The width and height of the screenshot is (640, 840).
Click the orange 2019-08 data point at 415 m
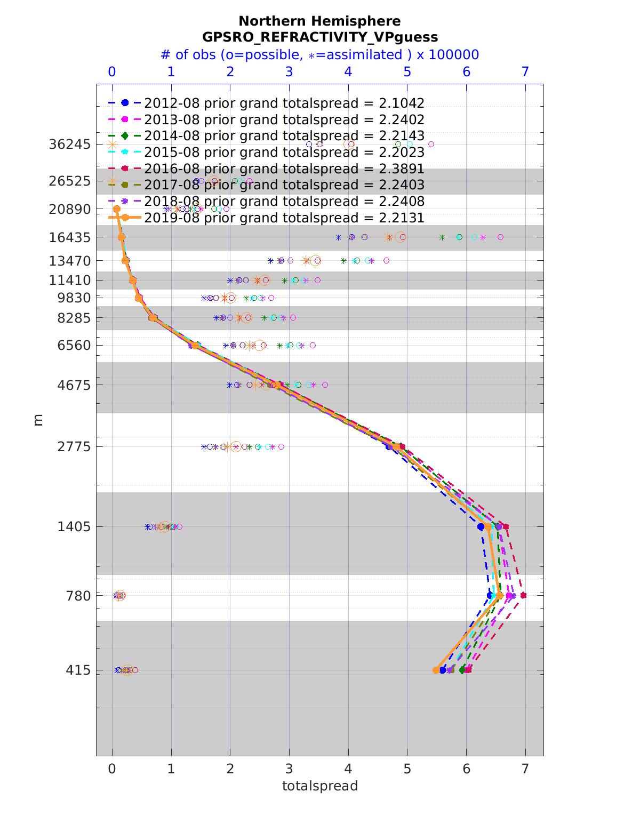tap(436, 670)
